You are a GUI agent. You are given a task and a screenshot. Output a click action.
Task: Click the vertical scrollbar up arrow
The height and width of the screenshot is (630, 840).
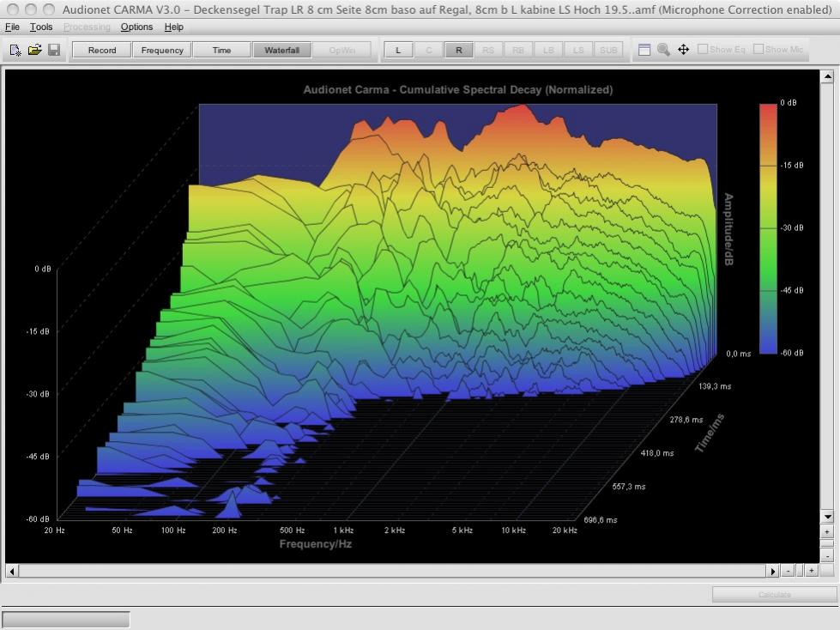(827, 76)
